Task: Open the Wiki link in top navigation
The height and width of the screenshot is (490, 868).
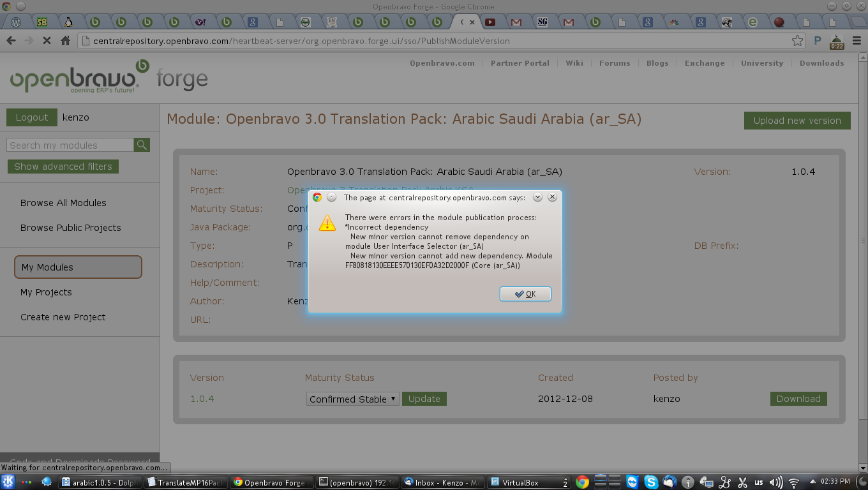Action: point(574,63)
